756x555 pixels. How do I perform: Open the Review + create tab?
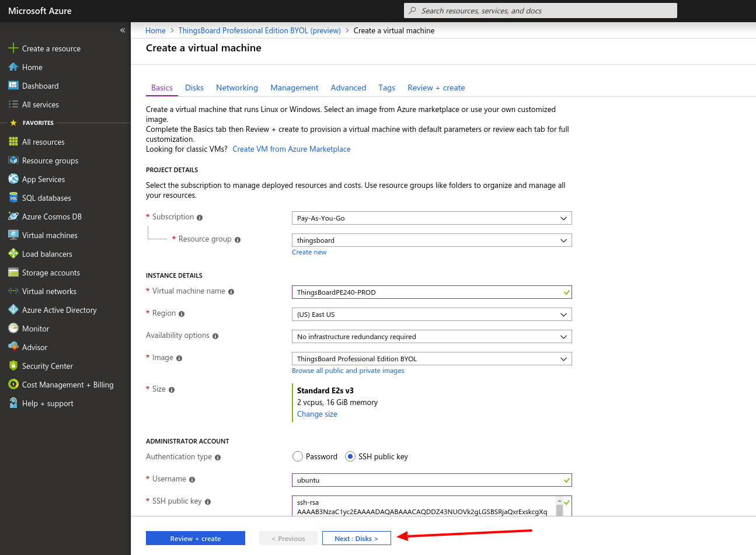[x=436, y=88]
